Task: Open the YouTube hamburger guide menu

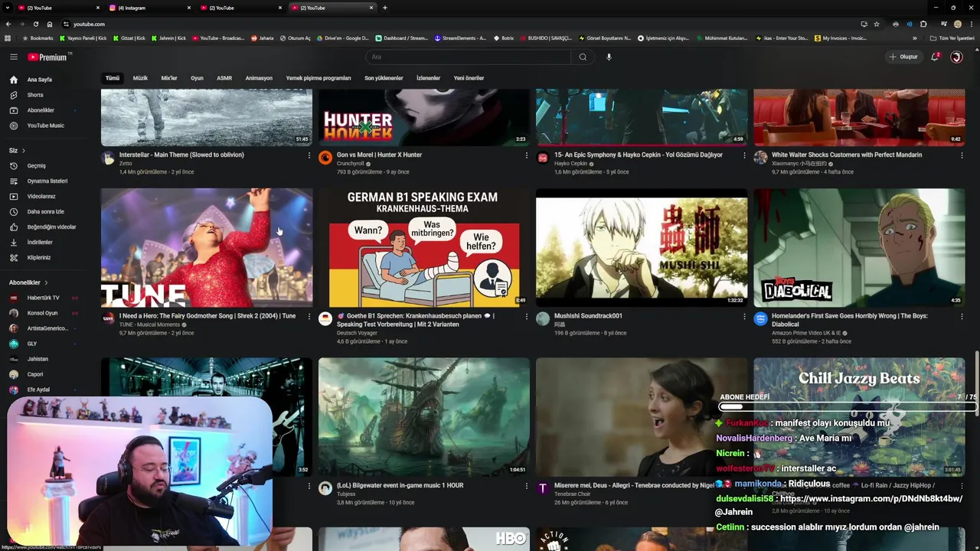Action: (x=13, y=57)
